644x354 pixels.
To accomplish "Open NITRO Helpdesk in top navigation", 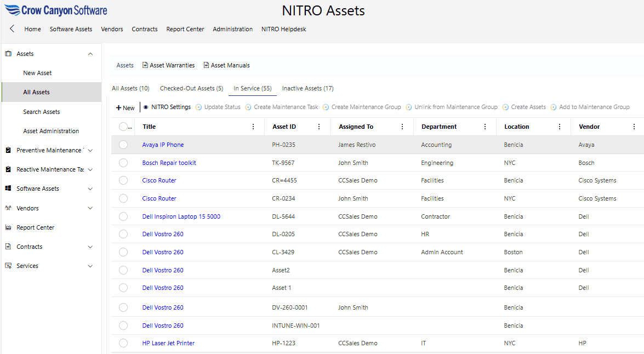I will [x=284, y=29].
